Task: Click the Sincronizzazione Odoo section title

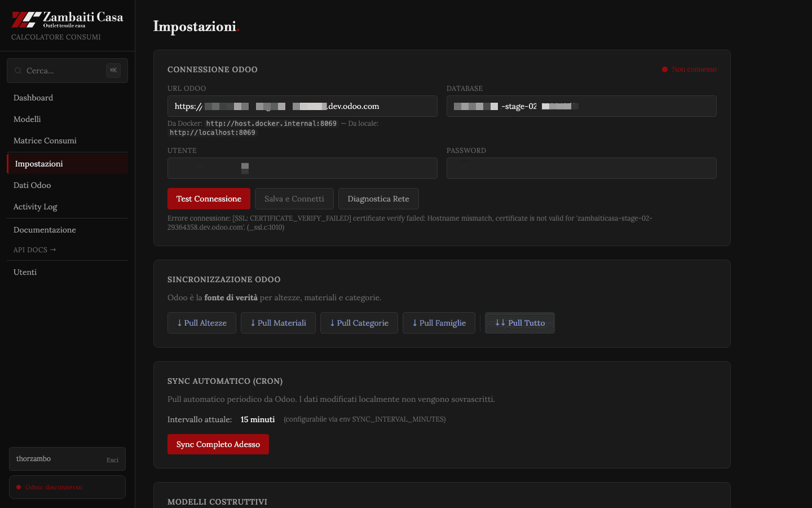Action: (224, 279)
